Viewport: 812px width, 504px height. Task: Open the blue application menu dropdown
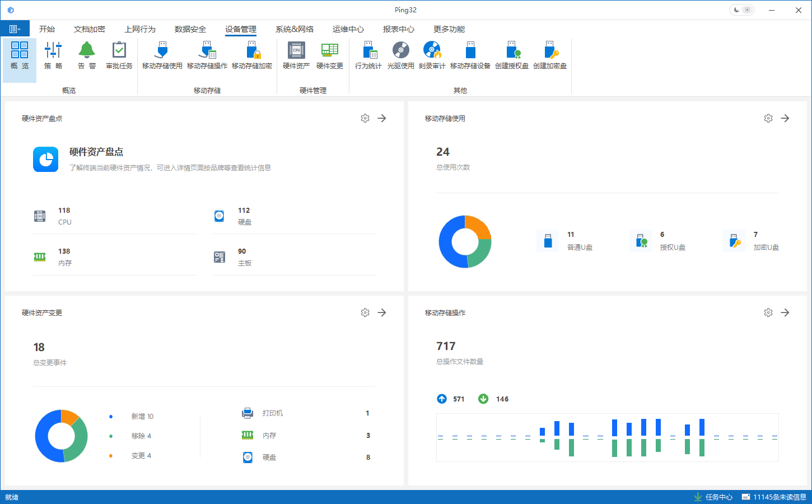tap(15, 29)
